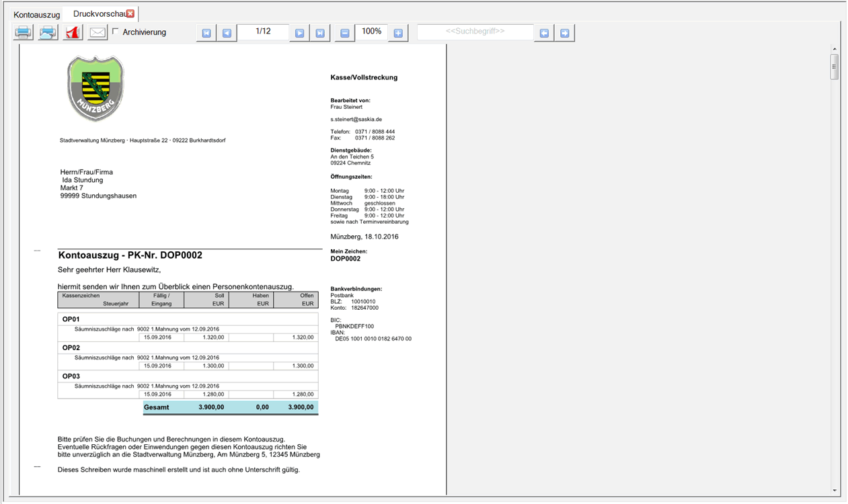This screenshot has width=848, height=504.
Task: Zoom out with the minus button
Action: 345,33
